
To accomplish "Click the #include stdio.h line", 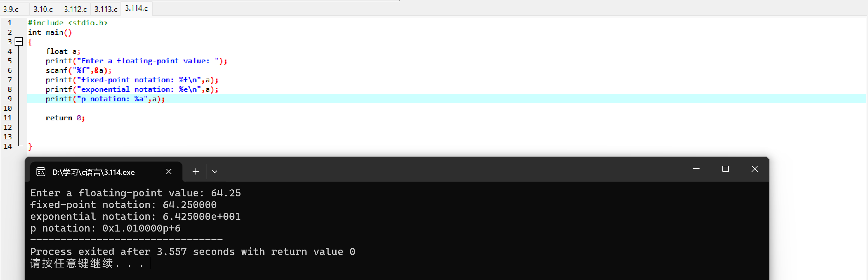I will point(68,23).
